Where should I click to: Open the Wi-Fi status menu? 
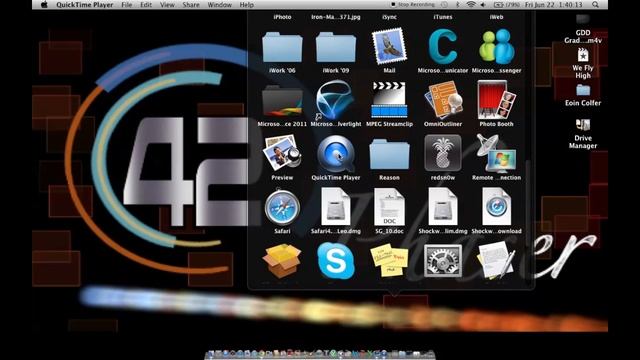click(471, 5)
